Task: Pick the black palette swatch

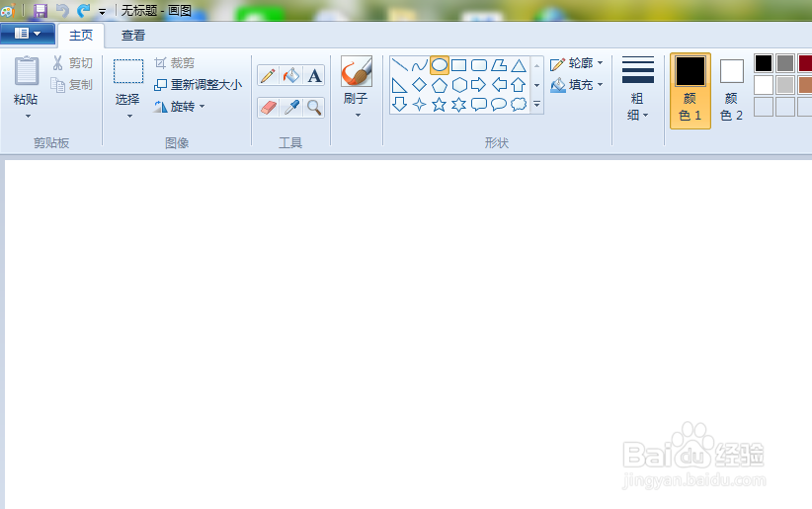Action: [764, 63]
